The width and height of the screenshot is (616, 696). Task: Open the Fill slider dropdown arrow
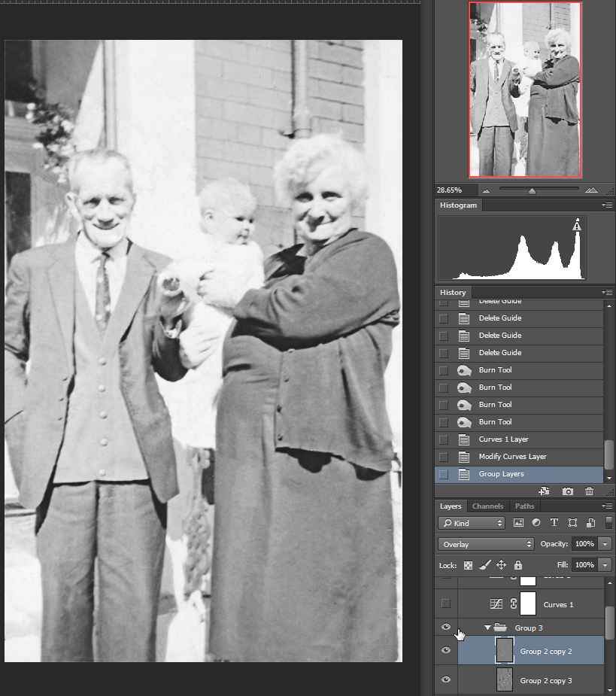click(605, 565)
